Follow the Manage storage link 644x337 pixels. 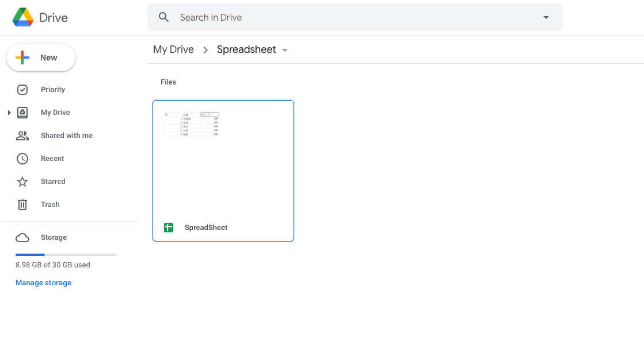coord(44,283)
